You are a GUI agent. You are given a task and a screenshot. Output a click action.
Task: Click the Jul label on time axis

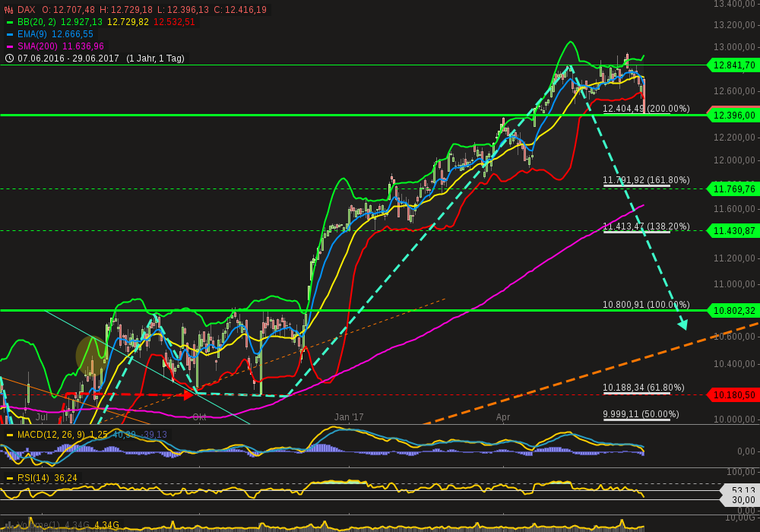click(42, 417)
